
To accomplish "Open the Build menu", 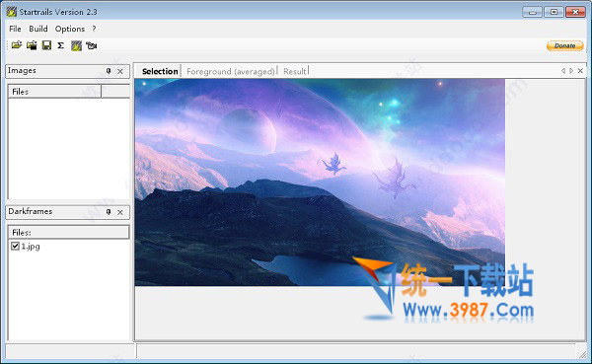I will pos(38,29).
